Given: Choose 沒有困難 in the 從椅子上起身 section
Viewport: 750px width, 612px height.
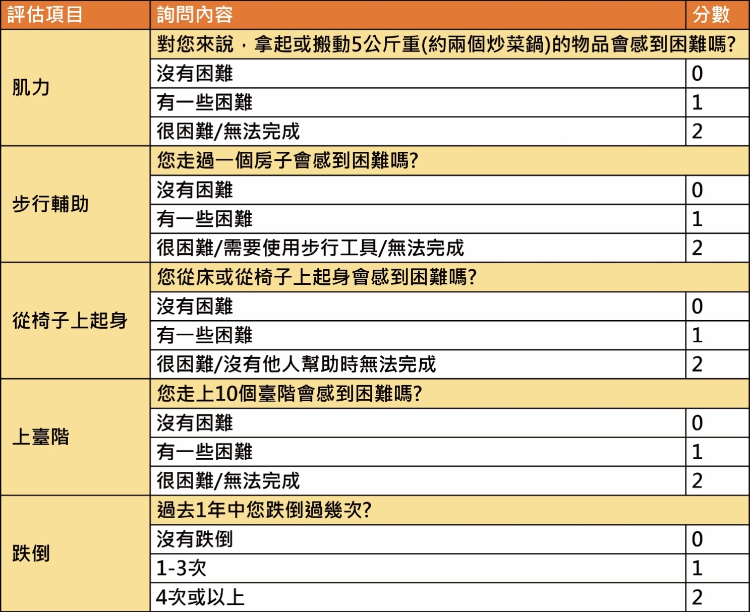Looking at the screenshot, I should [x=418, y=306].
